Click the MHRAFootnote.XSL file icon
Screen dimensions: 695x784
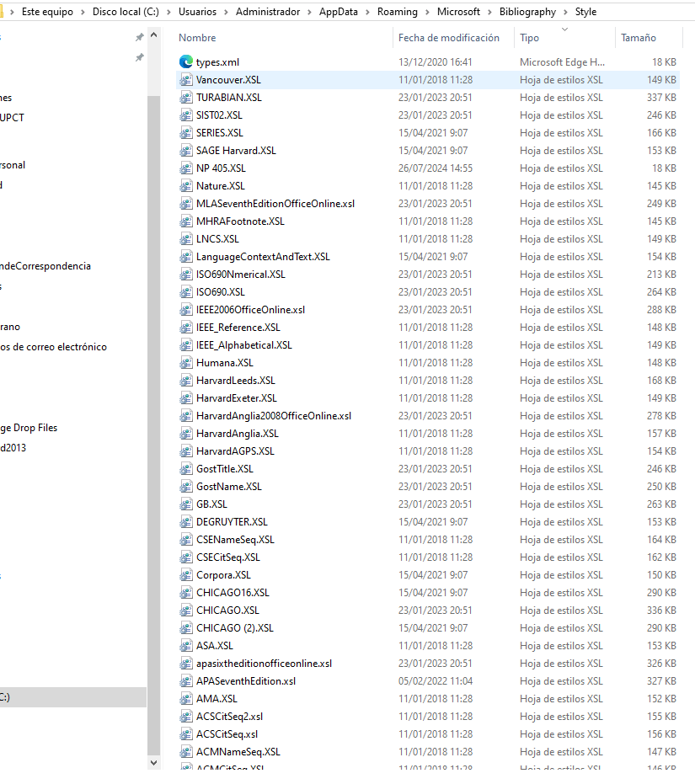[186, 221]
